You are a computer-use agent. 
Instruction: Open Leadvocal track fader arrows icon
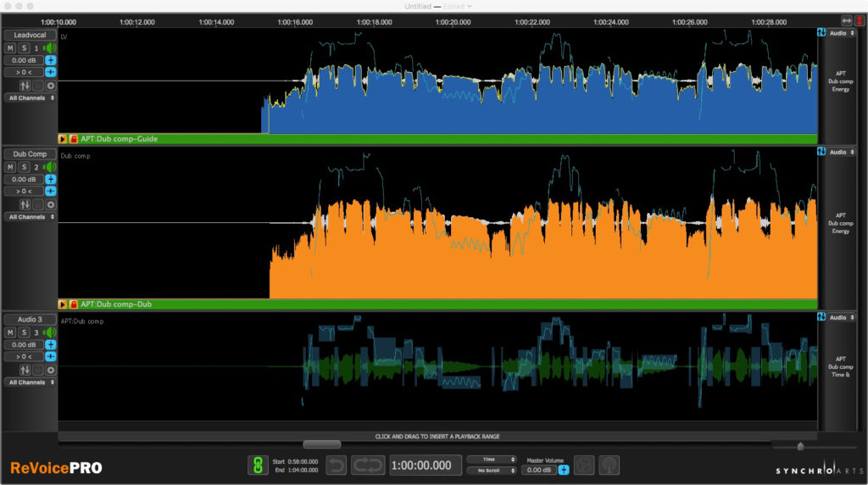pos(25,86)
